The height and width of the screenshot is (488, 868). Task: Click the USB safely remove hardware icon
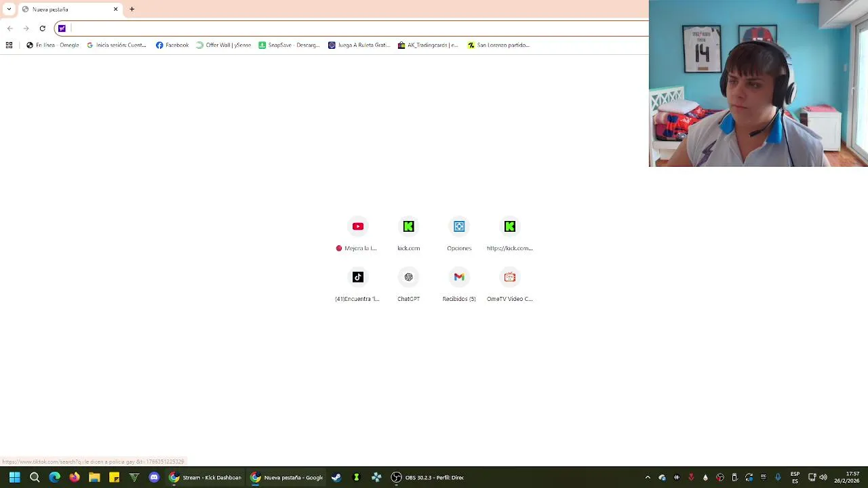click(x=734, y=477)
